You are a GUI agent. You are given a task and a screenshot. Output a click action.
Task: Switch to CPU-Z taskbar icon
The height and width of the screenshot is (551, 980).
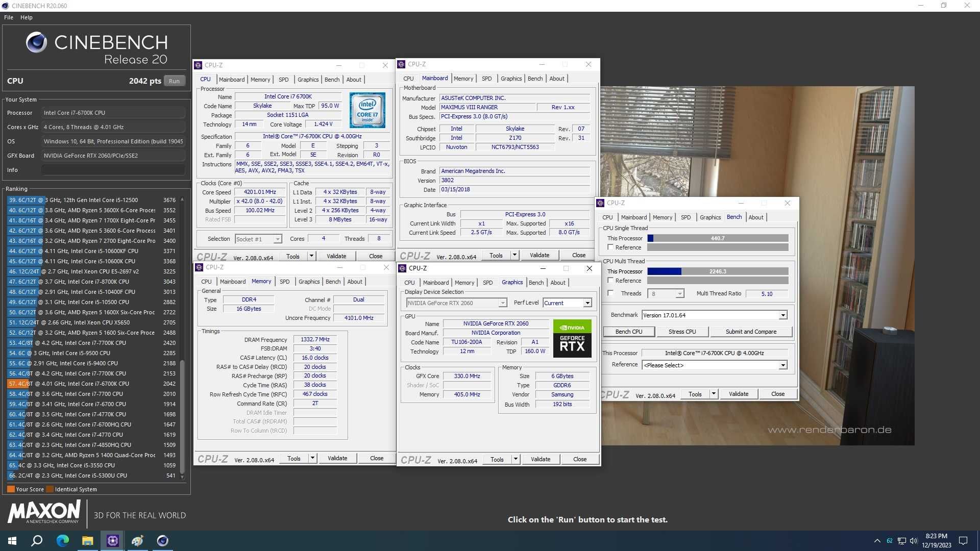pos(112,541)
